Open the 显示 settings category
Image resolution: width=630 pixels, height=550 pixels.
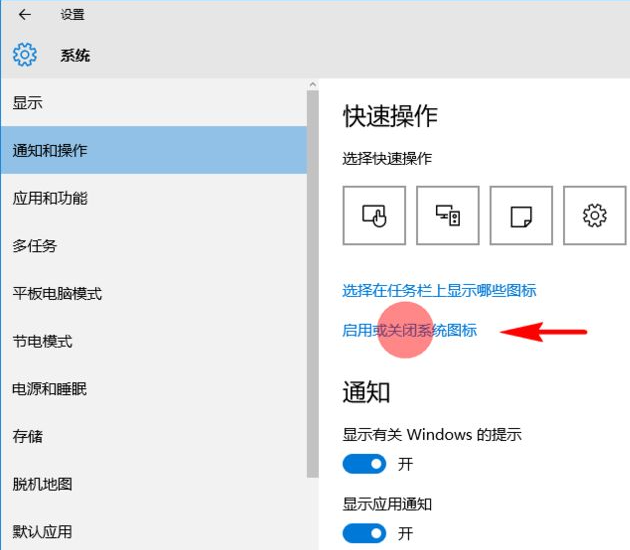coord(28,103)
